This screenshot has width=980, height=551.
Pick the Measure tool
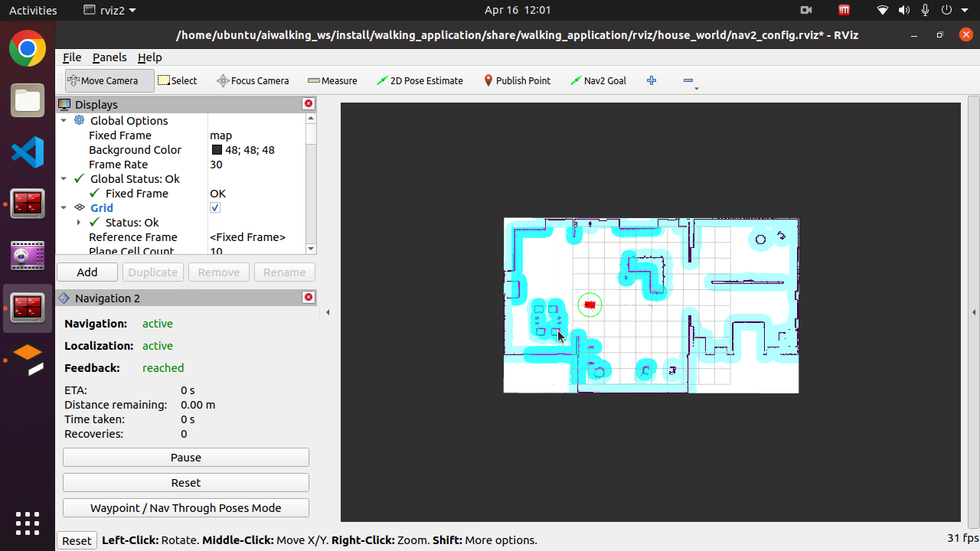pyautogui.click(x=332, y=80)
